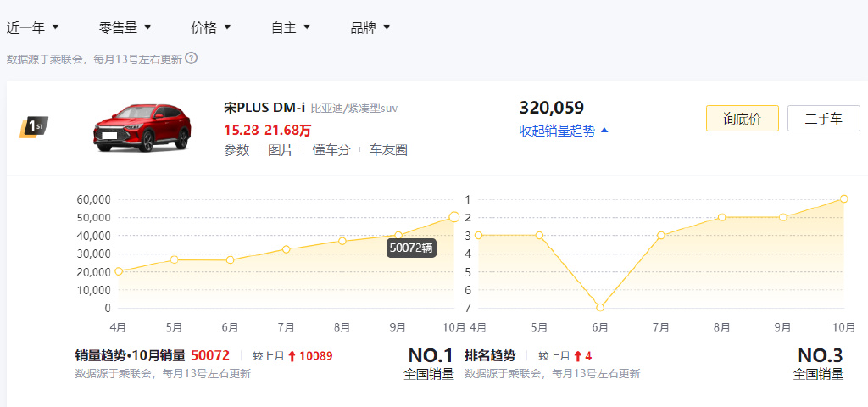Select the 4月 point on sales chart
The width and height of the screenshot is (868, 407).
(119, 271)
